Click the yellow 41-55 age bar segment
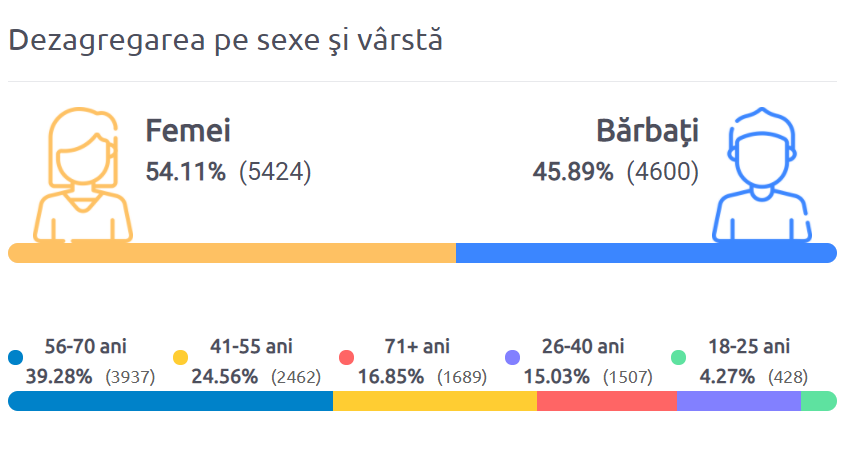Viewport: 856px width, 471px height. (435, 401)
